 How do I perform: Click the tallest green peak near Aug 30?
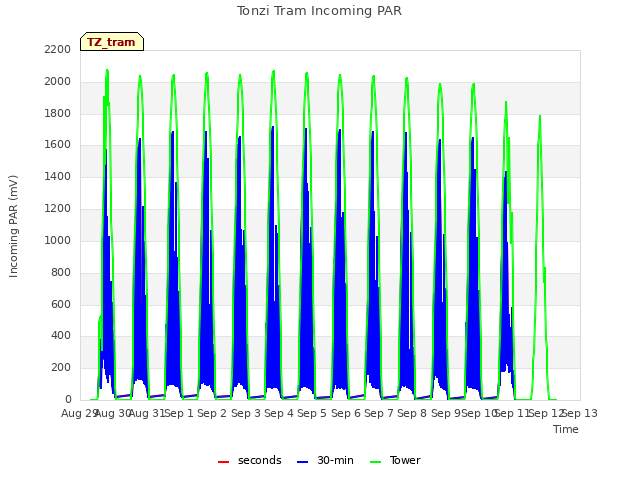coord(107,71)
